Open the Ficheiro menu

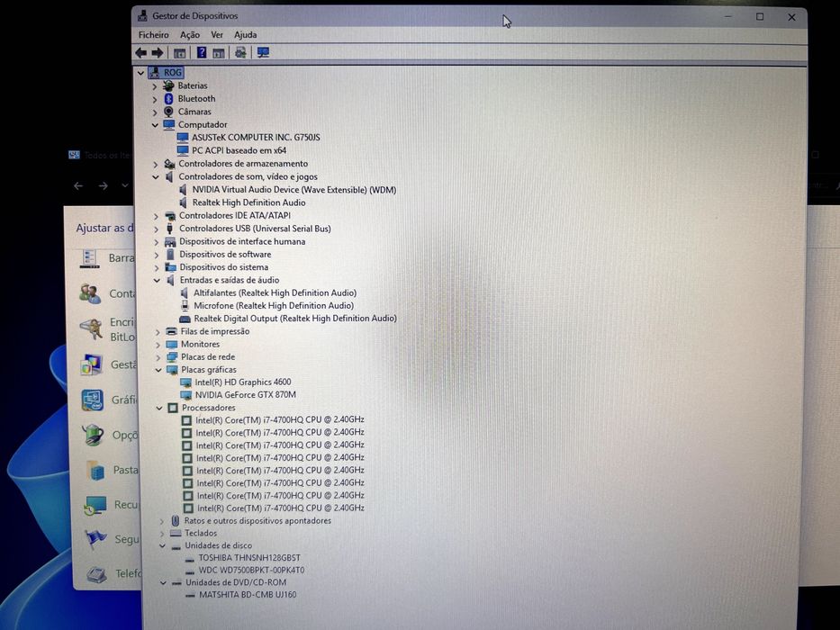coord(154,35)
